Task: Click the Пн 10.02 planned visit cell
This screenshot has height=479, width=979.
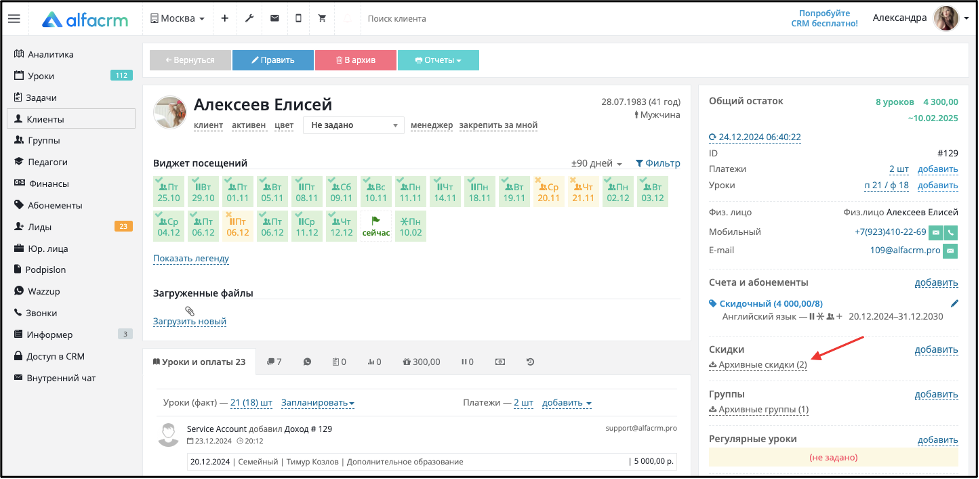Action: 411,226
